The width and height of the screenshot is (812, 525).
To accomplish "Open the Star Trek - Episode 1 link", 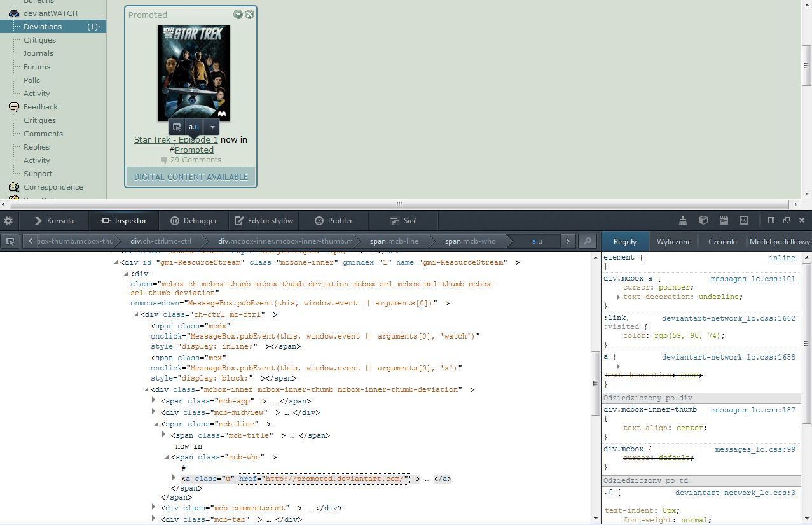I will pyautogui.click(x=175, y=139).
